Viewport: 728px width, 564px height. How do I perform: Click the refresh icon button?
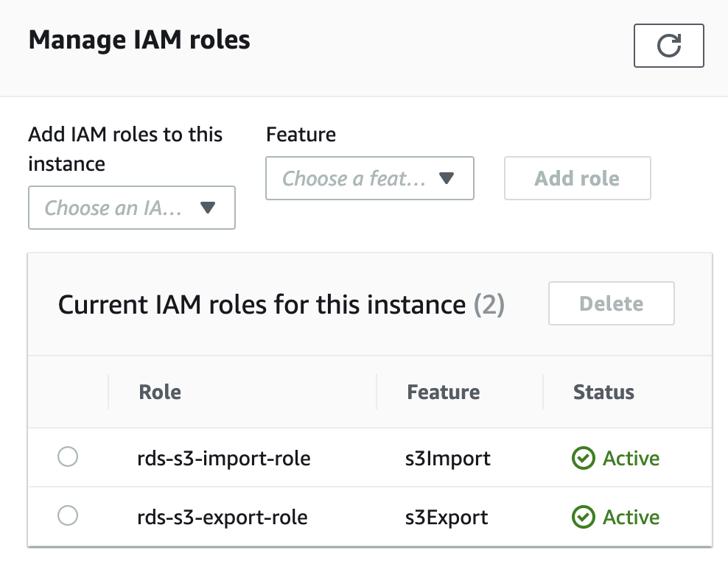coord(668,46)
